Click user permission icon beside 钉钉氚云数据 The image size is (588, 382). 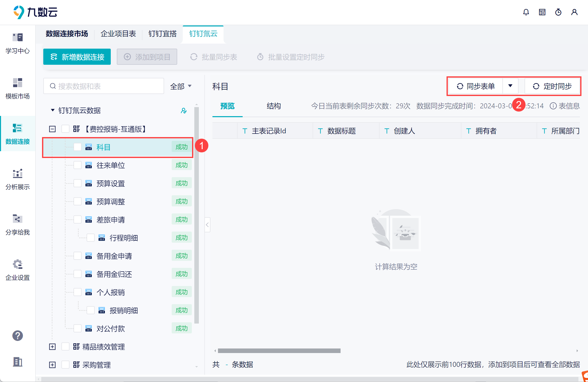point(183,111)
